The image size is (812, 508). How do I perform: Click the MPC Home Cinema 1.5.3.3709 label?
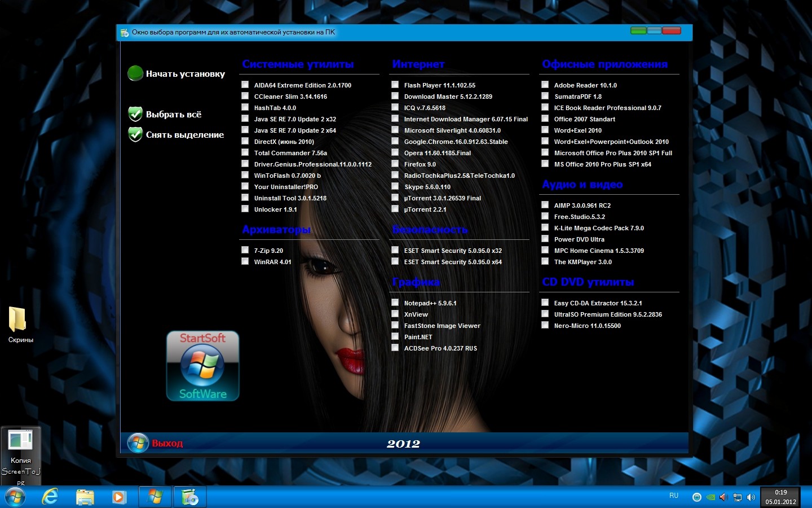(x=599, y=251)
